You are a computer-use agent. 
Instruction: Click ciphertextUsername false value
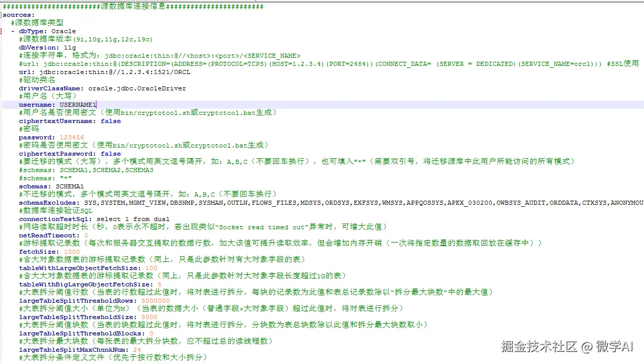coord(111,121)
